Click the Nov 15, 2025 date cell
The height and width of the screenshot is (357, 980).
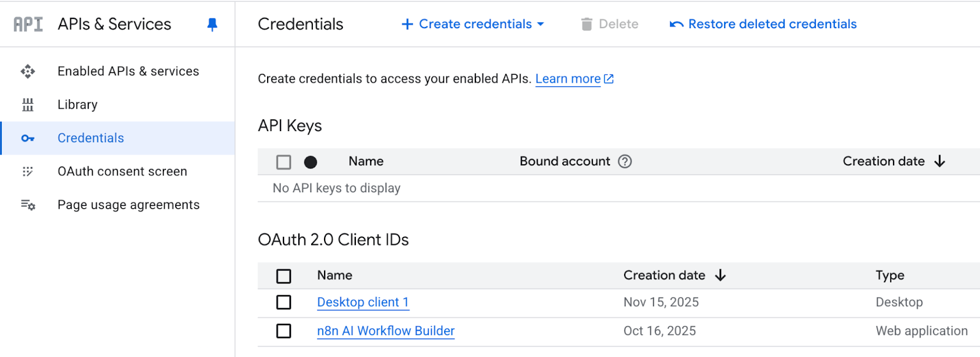click(661, 303)
